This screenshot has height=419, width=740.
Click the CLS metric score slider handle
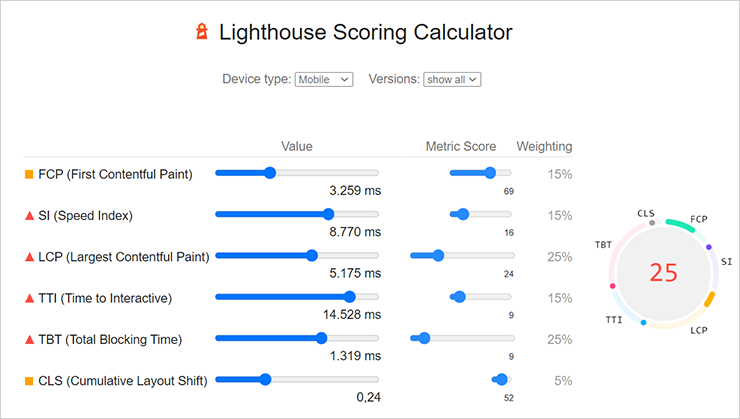(x=502, y=379)
